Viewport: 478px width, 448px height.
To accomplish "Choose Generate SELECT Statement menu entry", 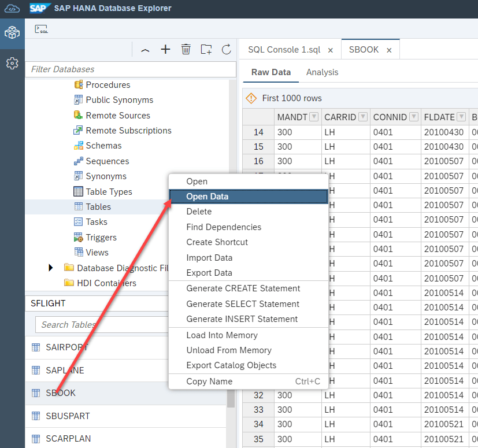I will coord(242,303).
